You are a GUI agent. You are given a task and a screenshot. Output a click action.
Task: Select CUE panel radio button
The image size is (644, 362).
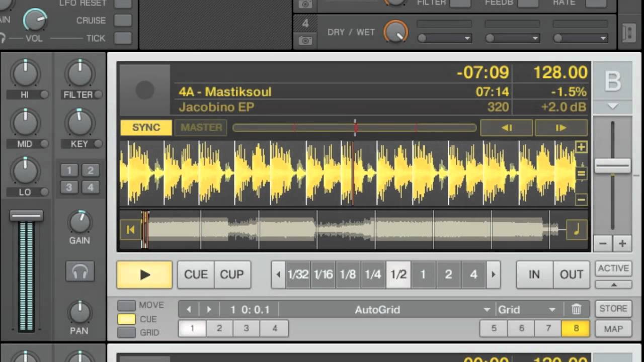coord(126,319)
